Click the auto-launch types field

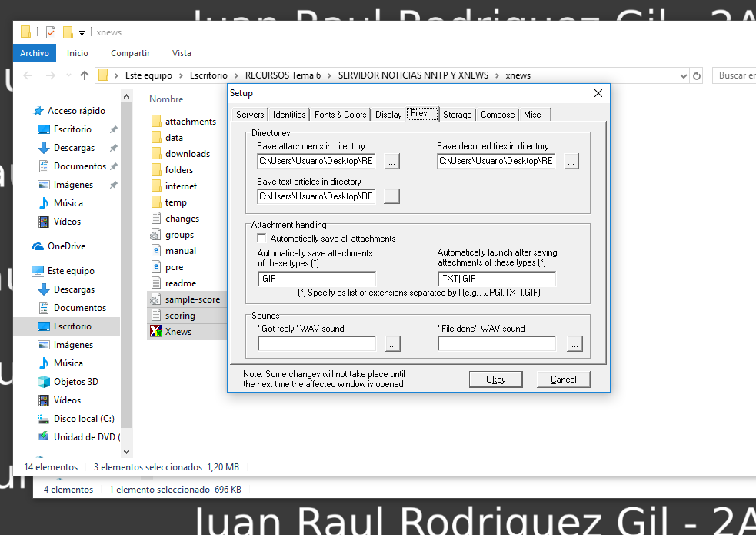[497, 279]
